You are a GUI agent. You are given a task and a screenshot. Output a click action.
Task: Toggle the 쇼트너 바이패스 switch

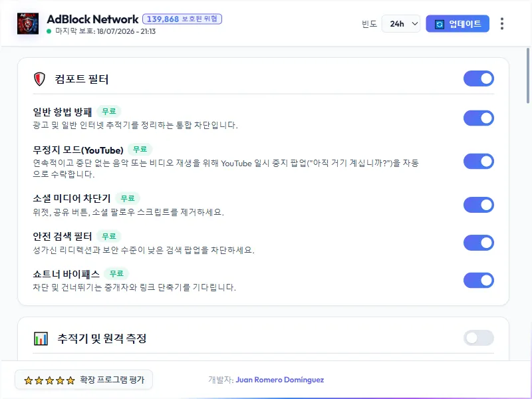coord(478,281)
